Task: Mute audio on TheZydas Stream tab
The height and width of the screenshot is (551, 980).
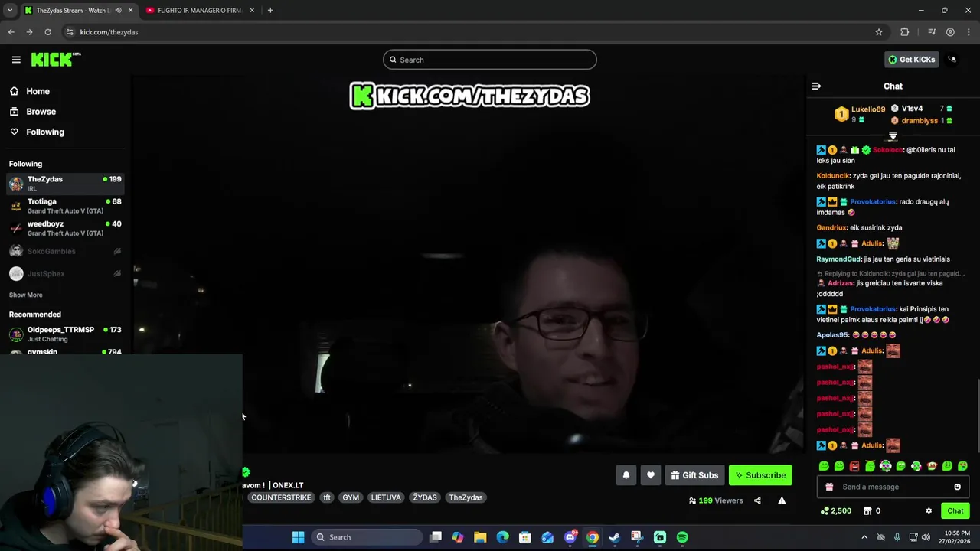Action: click(x=118, y=11)
